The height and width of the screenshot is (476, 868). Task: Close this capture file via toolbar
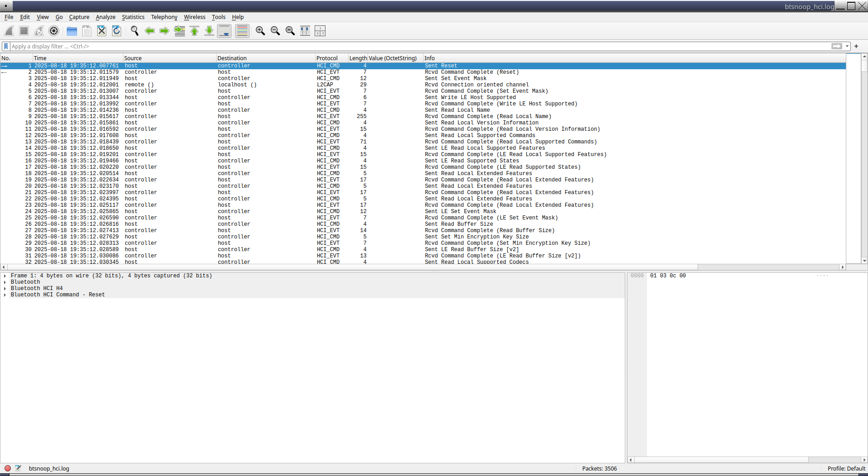(102, 31)
